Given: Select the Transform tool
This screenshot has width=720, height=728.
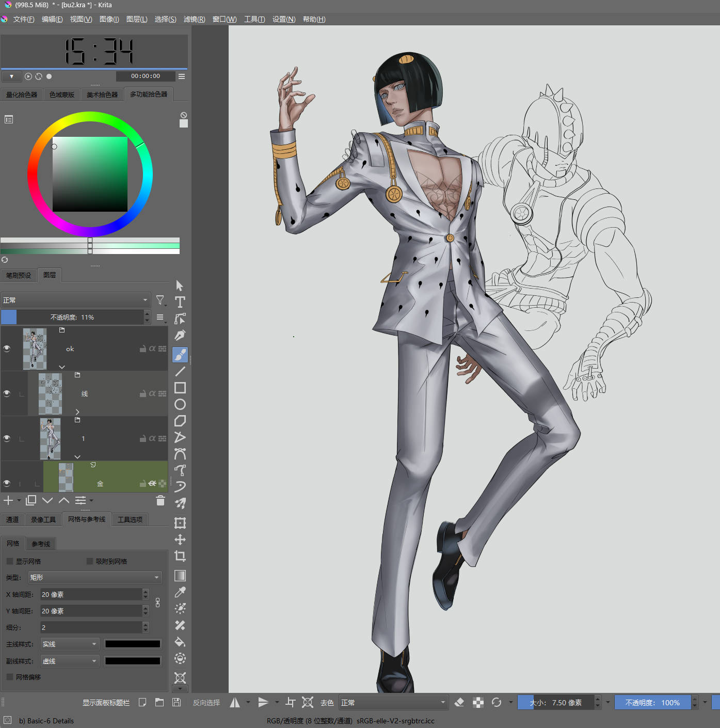Looking at the screenshot, I should pyautogui.click(x=180, y=523).
